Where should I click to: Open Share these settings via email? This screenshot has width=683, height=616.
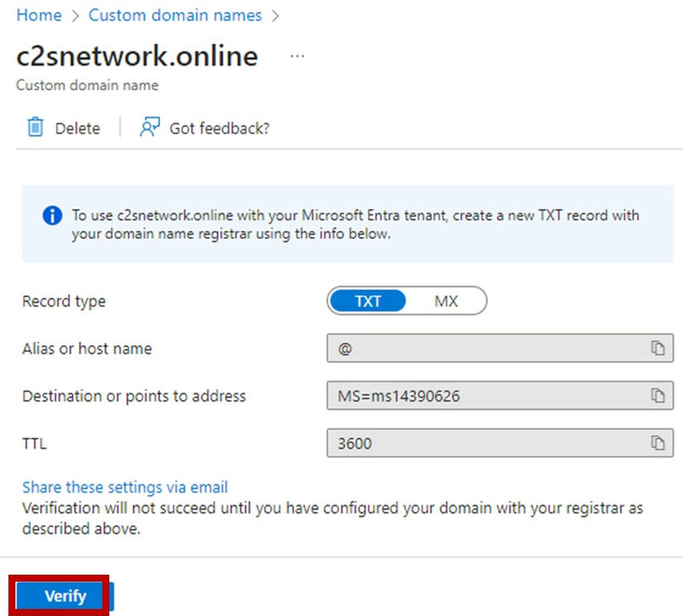click(125, 487)
